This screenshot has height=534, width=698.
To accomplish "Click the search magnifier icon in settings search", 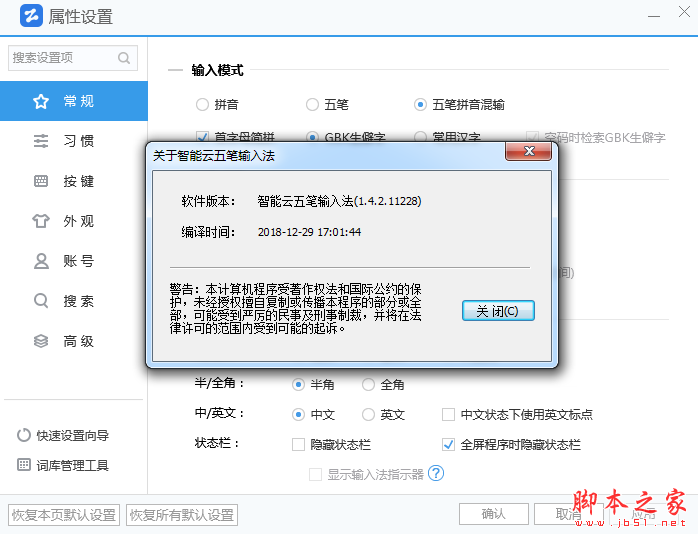I will click(x=124, y=58).
